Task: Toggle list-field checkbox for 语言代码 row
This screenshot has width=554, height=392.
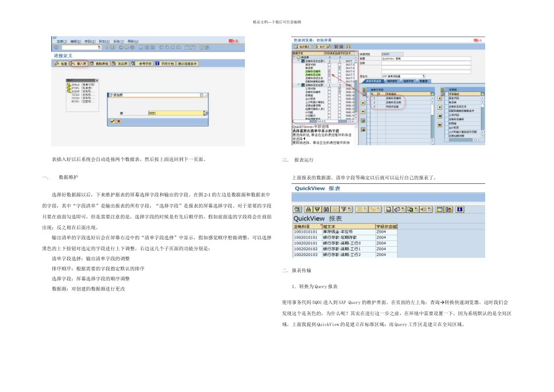Action: (x=329, y=65)
